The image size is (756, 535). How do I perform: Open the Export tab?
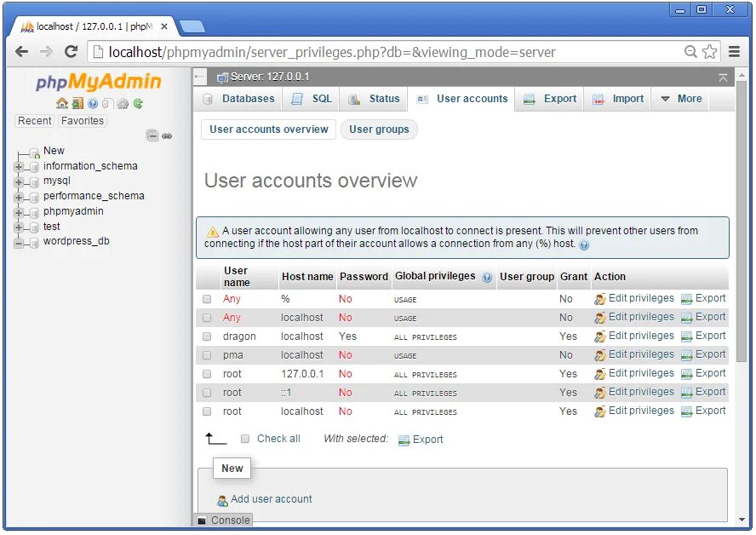click(550, 99)
